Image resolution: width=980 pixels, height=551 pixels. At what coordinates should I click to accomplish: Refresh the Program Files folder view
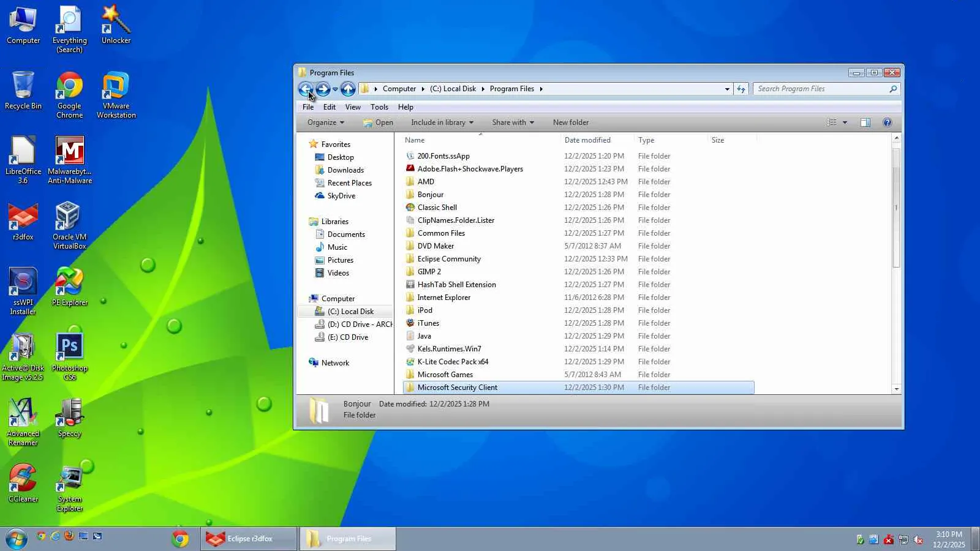(x=741, y=89)
